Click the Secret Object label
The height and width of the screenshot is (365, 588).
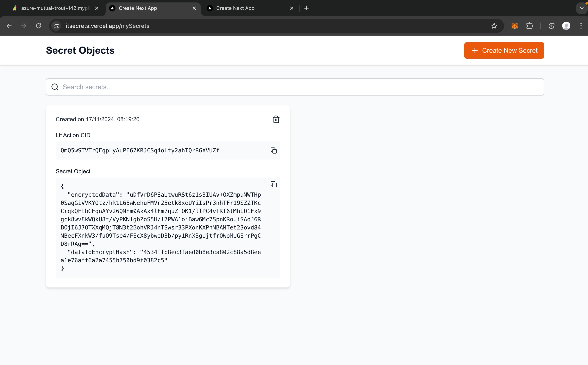click(x=73, y=171)
